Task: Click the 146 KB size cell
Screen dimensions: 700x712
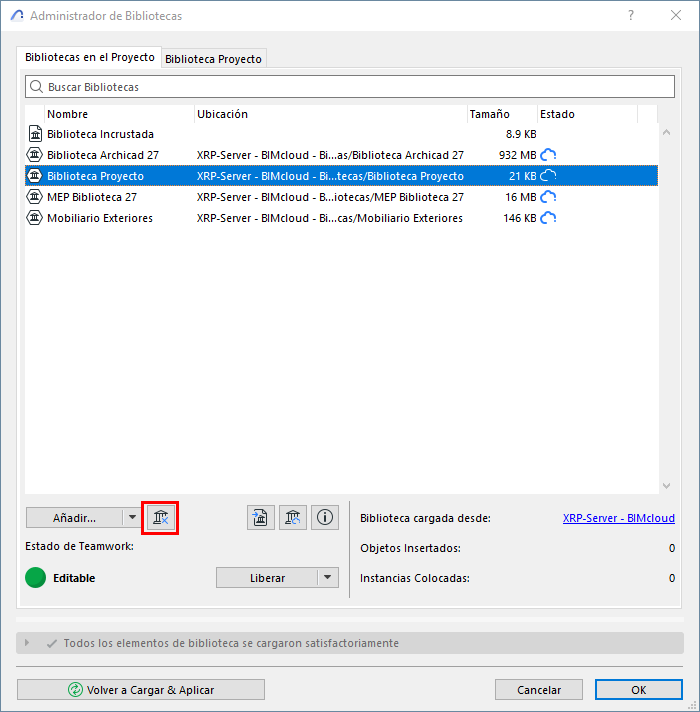Action: pos(520,218)
